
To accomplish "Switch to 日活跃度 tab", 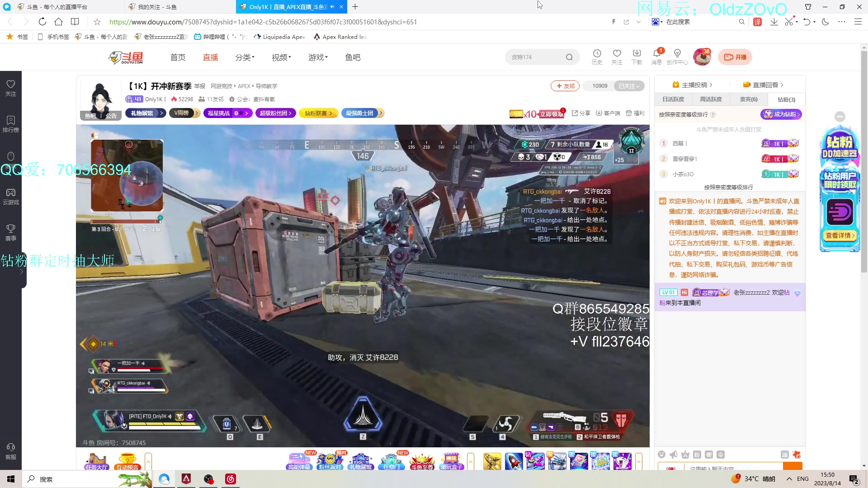I will point(673,99).
